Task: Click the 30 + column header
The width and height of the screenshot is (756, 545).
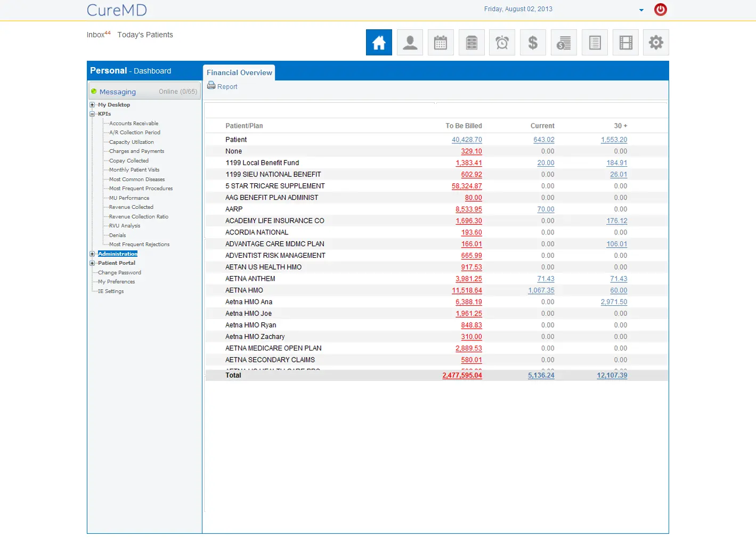Action: click(621, 126)
